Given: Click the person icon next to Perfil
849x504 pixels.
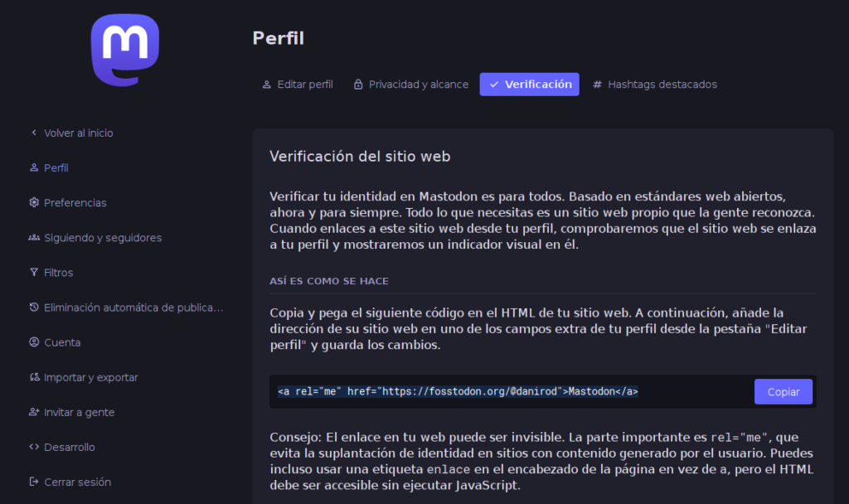Looking at the screenshot, I should tap(34, 167).
